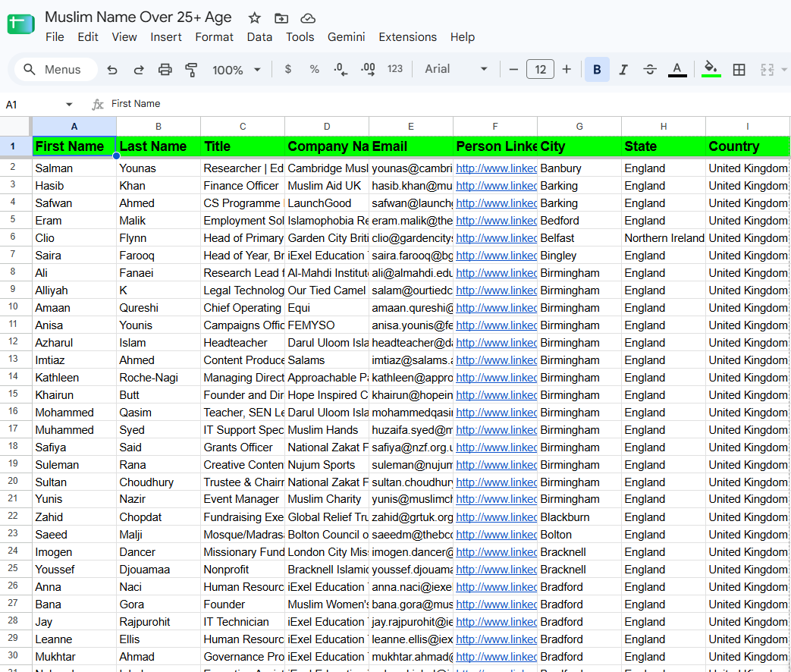Toggle Bold formatting button

[x=597, y=70]
